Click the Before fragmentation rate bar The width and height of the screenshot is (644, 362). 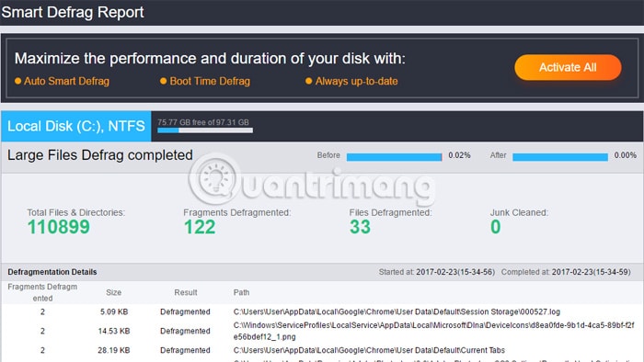(394, 156)
